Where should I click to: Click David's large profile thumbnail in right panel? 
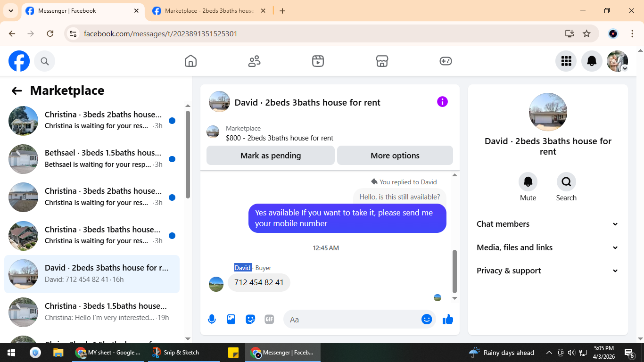548,112
